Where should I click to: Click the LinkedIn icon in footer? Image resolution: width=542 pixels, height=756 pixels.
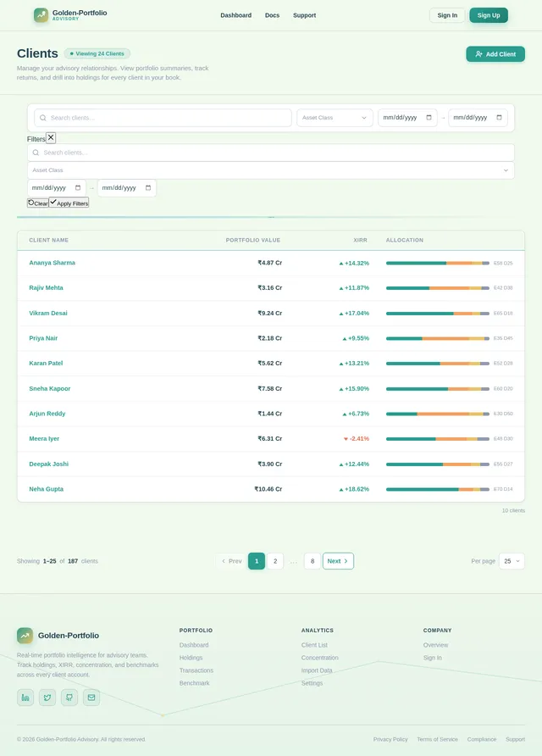[x=25, y=698]
